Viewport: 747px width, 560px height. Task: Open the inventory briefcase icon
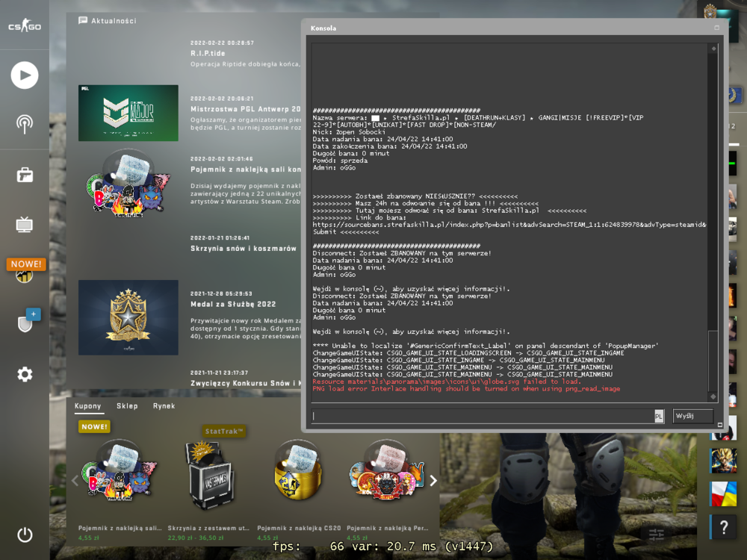pyautogui.click(x=25, y=175)
